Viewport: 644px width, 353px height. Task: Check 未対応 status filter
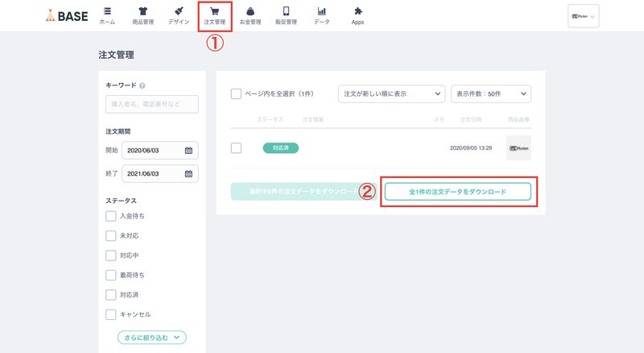[111, 236]
